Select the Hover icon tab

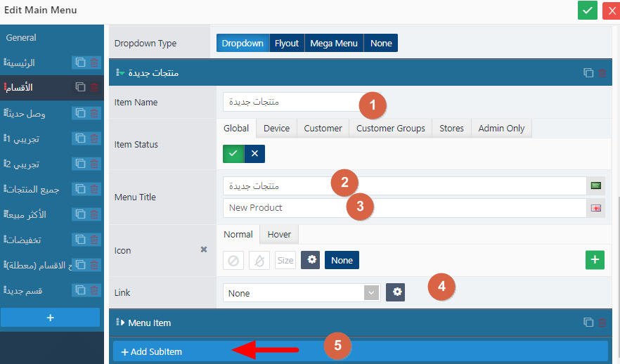(279, 235)
